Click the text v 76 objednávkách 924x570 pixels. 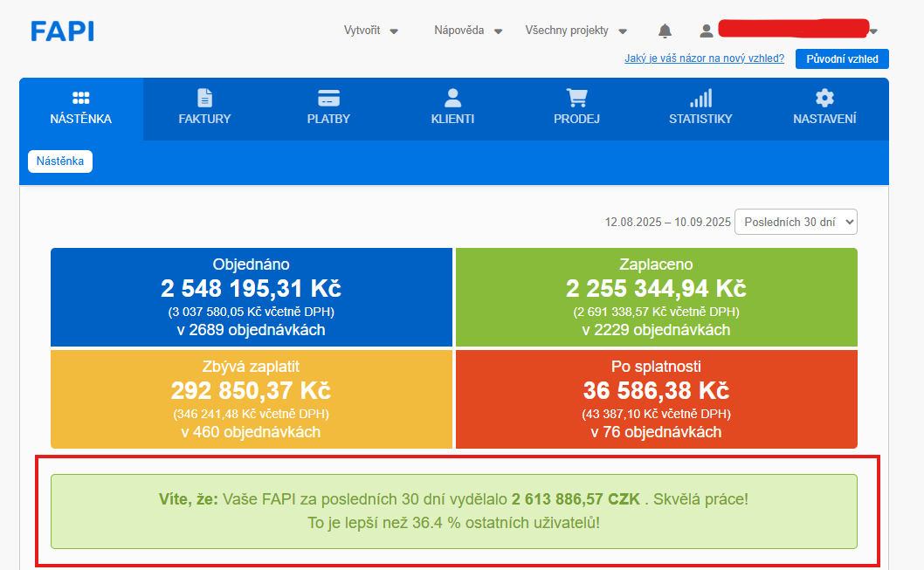(x=656, y=432)
